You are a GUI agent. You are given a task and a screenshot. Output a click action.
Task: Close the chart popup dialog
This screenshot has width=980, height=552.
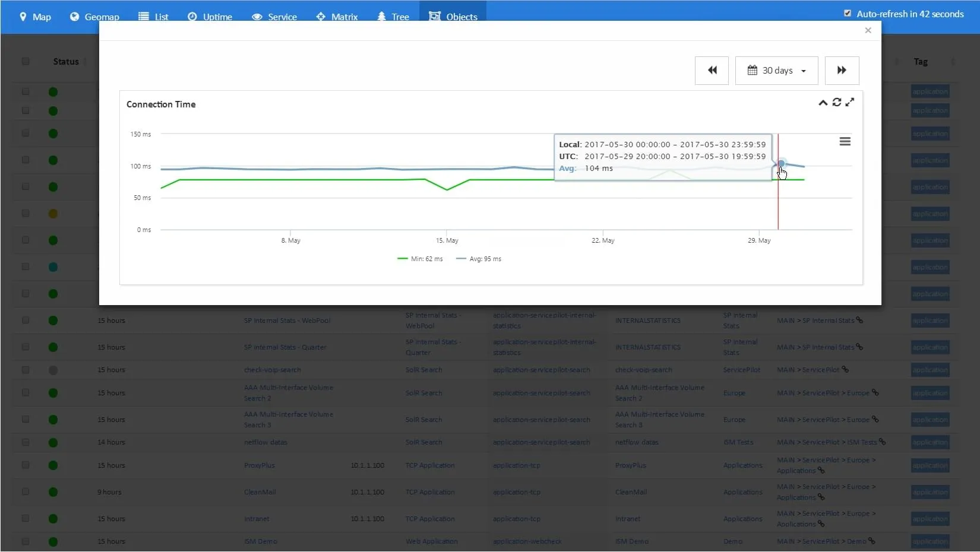point(868,30)
